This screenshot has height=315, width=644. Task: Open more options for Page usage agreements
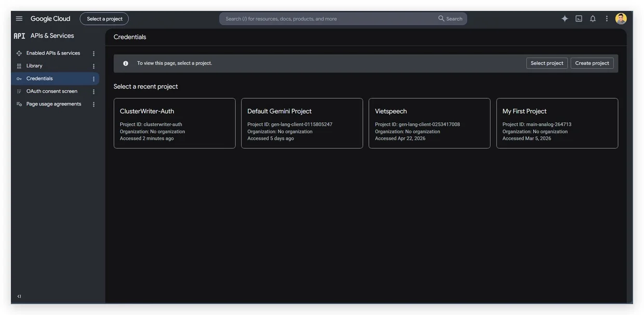coord(93,104)
